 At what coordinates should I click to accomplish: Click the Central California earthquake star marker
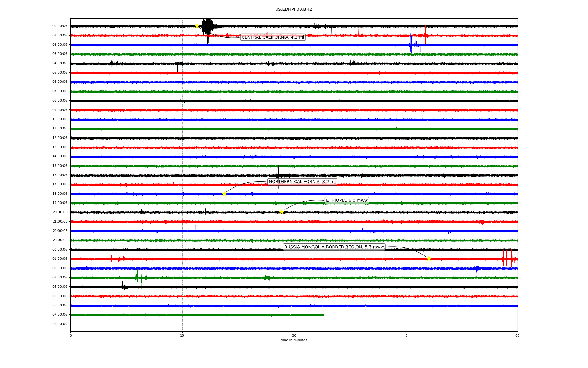point(197,26)
